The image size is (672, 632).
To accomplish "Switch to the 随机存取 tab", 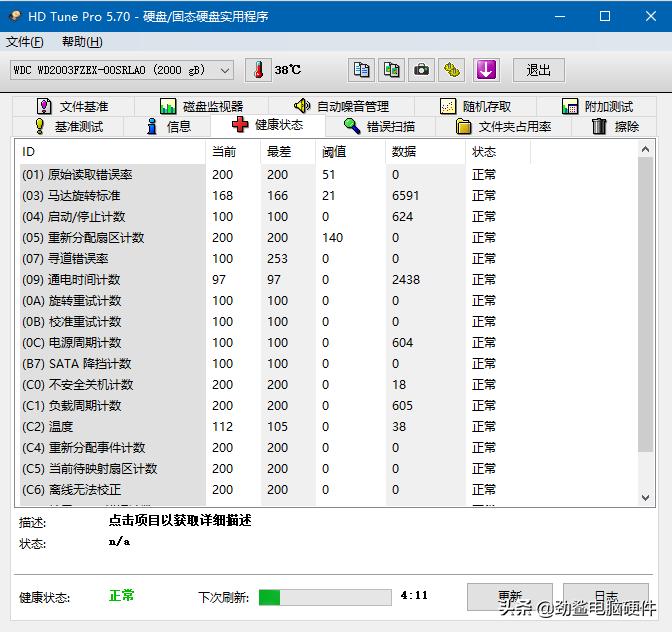I will 476,106.
